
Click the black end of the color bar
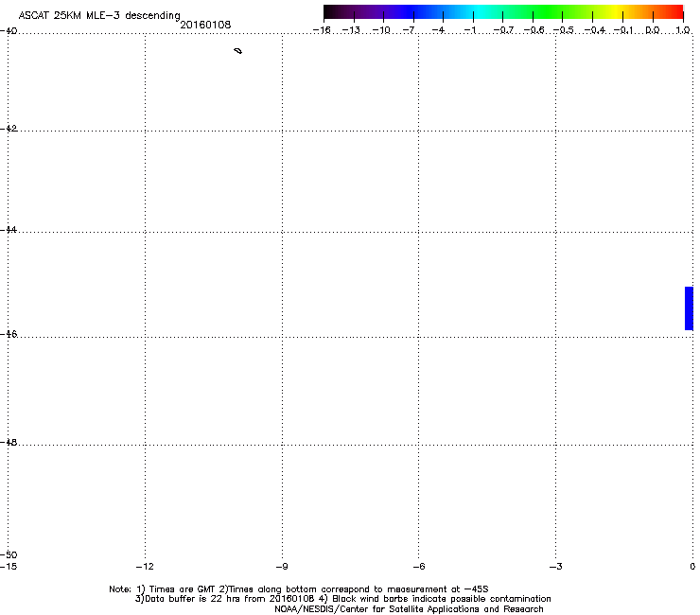329,11
